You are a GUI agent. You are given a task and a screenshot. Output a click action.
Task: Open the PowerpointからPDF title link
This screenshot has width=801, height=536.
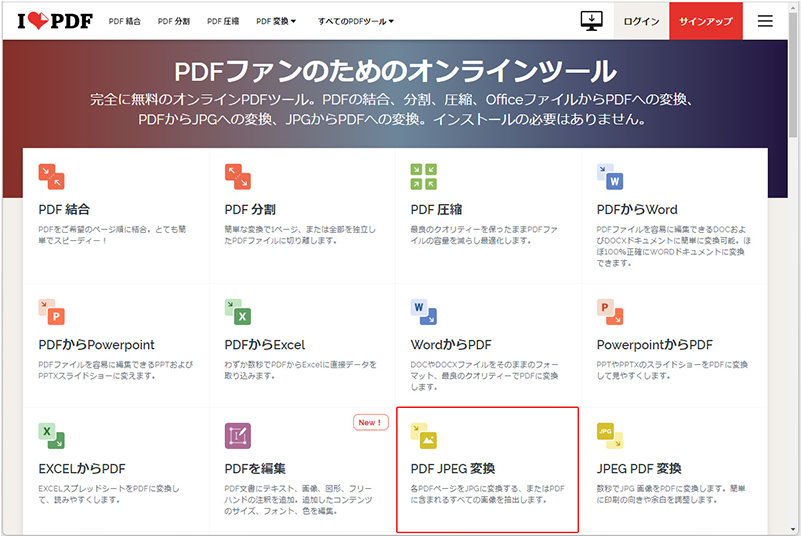[x=654, y=345]
